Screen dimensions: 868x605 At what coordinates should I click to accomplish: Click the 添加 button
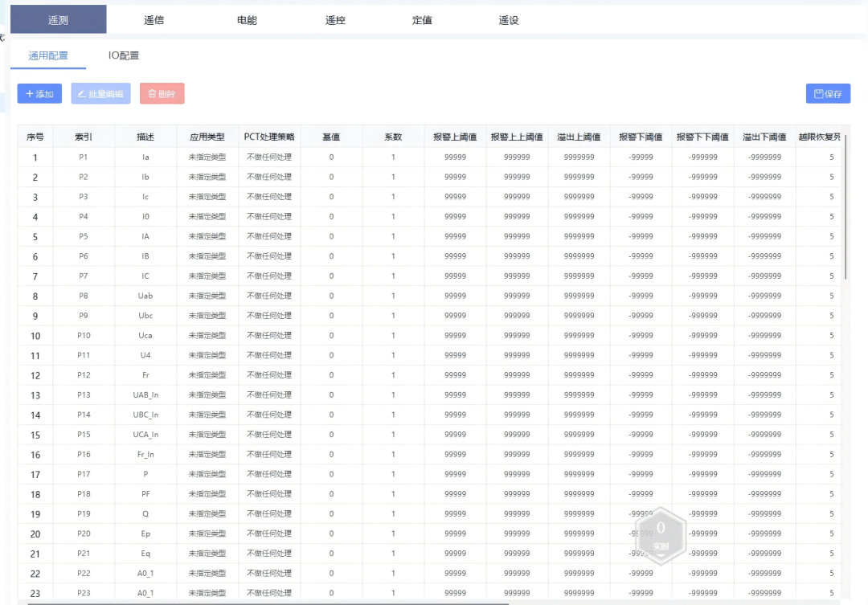click(39, 93)
